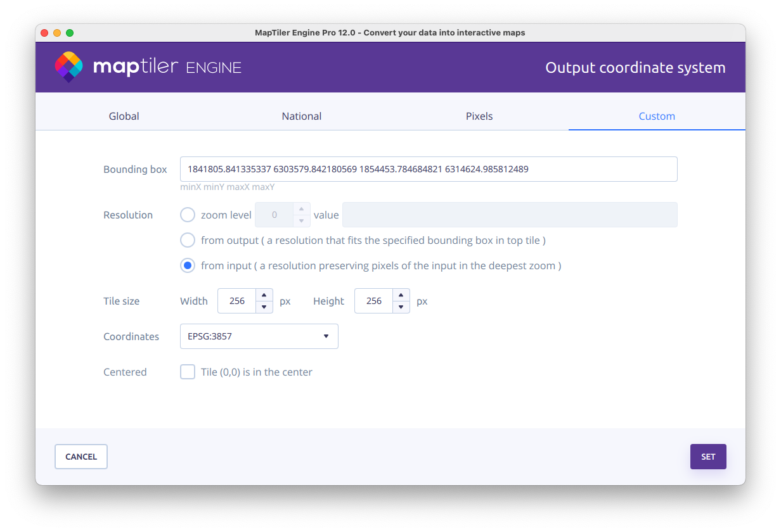Select the 'from input' resolution radio
The height and width of the screenshot is (532, 781).
pos(188,265)
